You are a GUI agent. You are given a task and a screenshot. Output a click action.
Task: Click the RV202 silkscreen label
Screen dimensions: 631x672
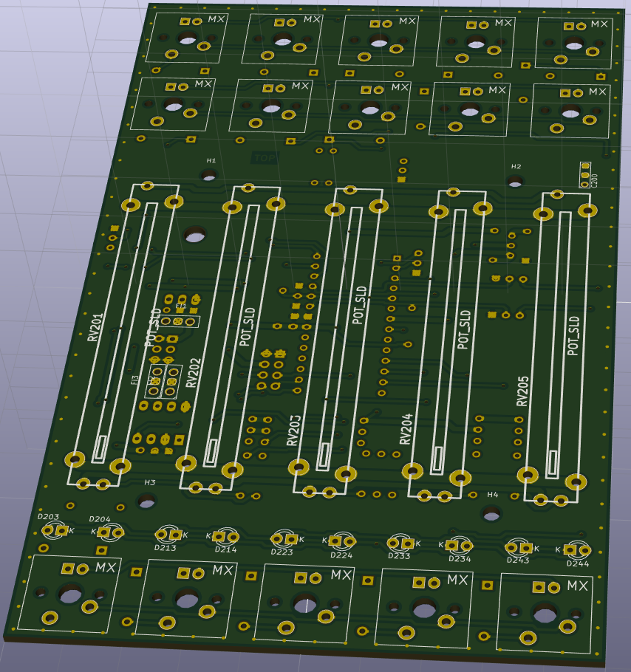194,373
